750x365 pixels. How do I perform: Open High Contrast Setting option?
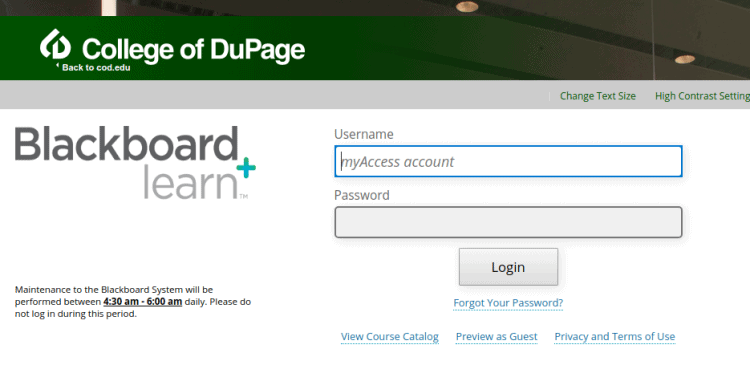pos(702,96)
